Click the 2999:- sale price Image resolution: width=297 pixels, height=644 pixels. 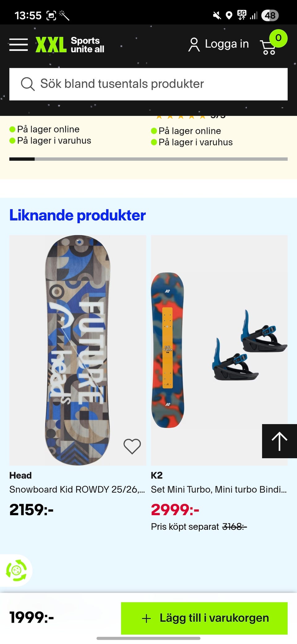[x=175, y=510]
